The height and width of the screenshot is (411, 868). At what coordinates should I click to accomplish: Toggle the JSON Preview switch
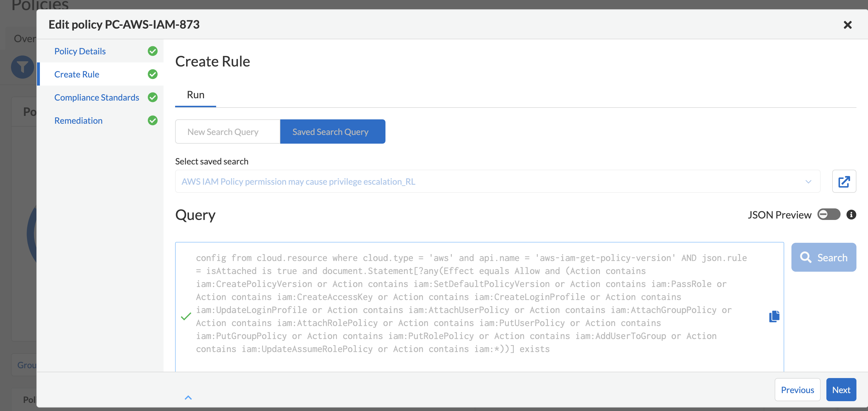click(x=829, y=214)
